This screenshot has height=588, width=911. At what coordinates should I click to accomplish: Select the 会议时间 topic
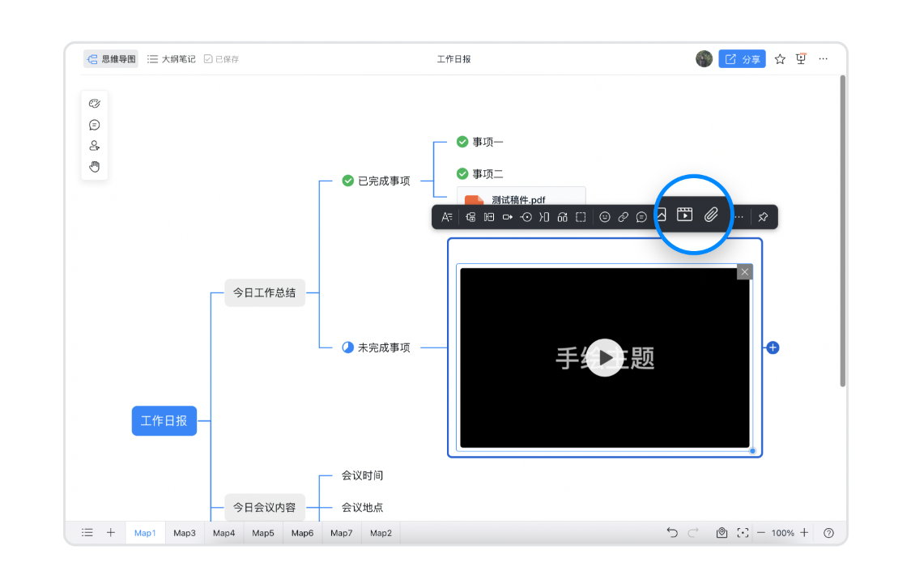tap(363, 475)
